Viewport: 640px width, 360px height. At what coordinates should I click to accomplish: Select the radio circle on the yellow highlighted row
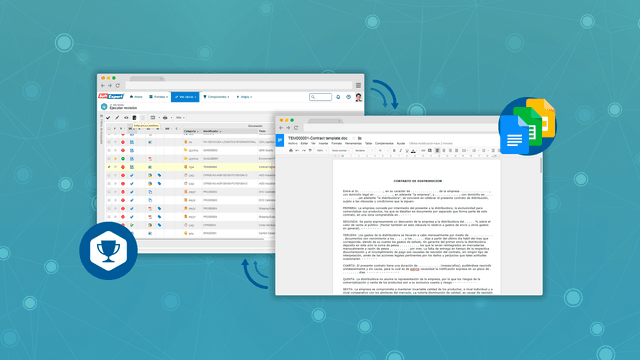tap(109, 167)
